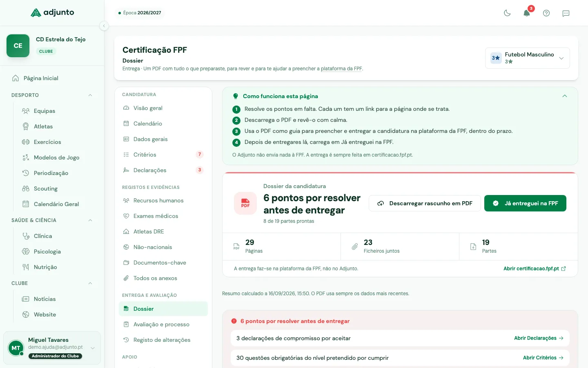This screenshot has width=588, height=368.
Task: Open Critérios with 7 pending
Action: pos(163,155)
